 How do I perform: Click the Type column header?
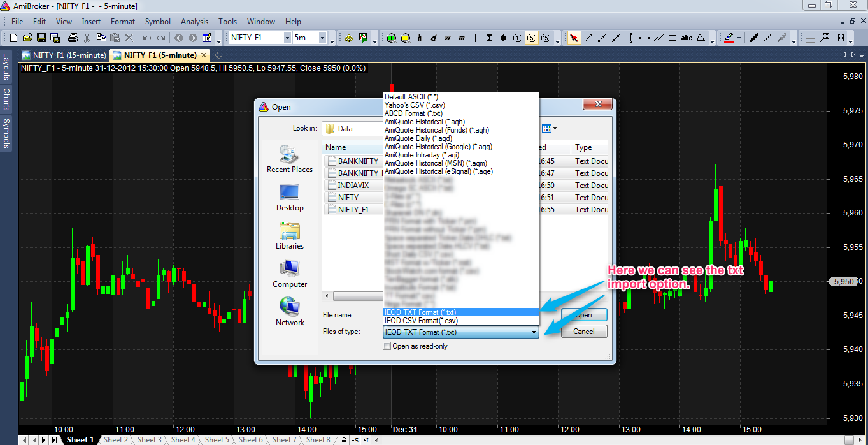tap(590, 147)
